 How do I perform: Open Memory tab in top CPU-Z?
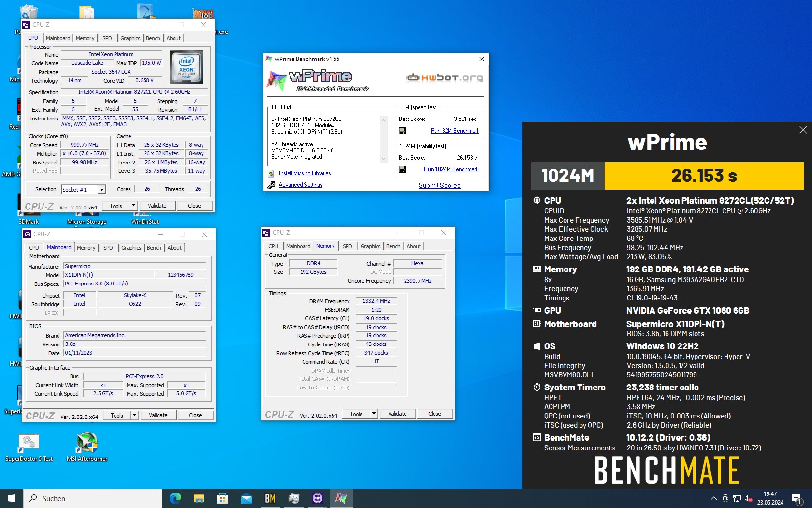pos(85,38)
